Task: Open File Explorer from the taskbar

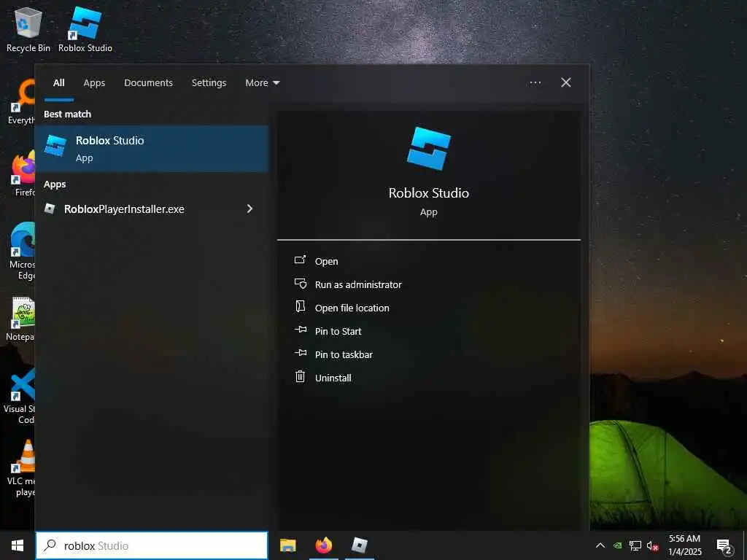Action: 287,545
